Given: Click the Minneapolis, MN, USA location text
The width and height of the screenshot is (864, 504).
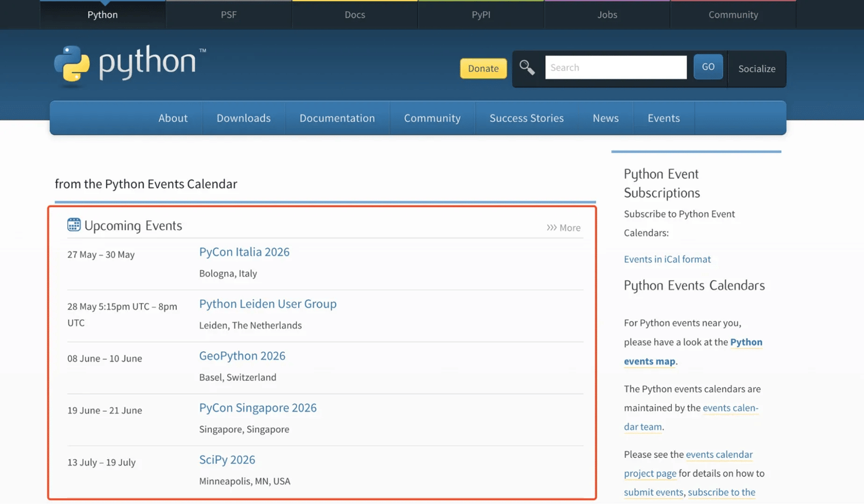Looking at the screenshot, I should [245, 481].
